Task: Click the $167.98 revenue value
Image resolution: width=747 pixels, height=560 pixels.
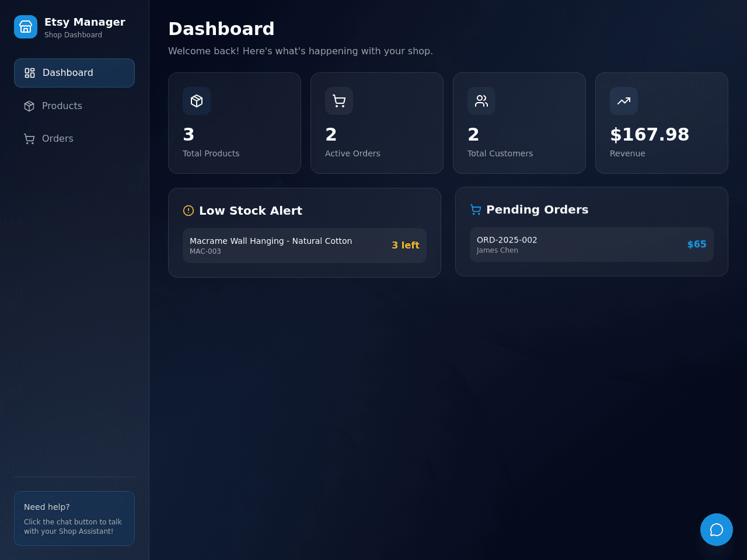Action: (650, 135)
